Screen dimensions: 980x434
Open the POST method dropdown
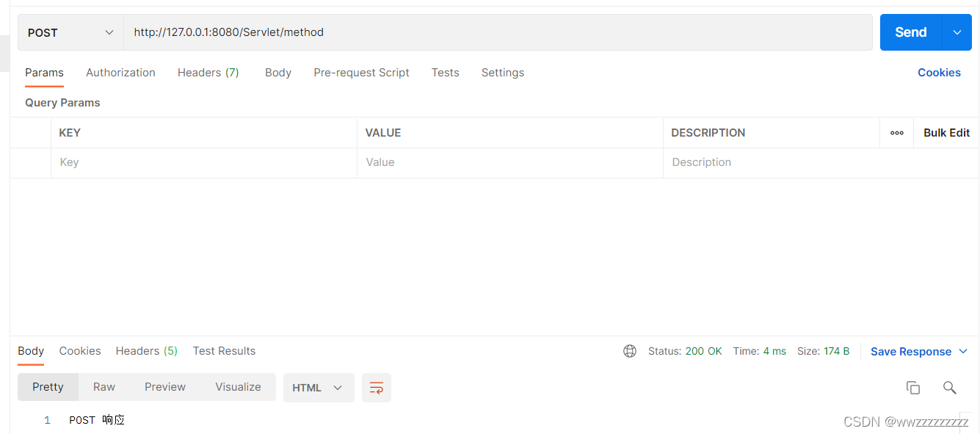click(70, 32)
